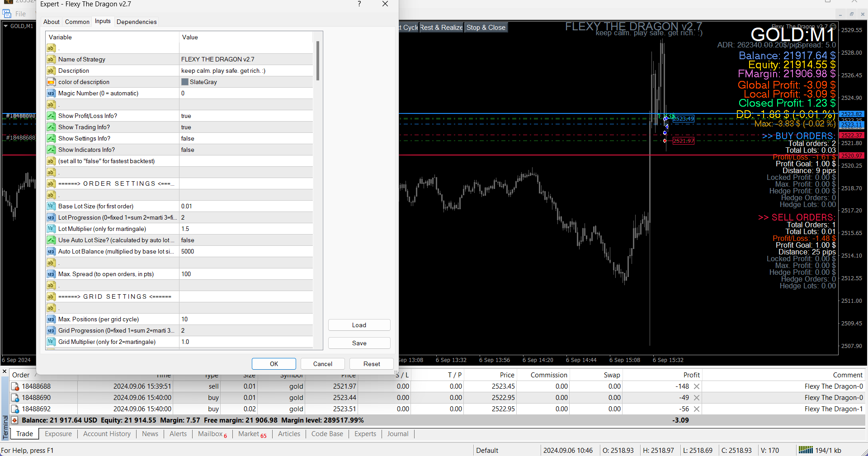
Task: Close order 18488692 with its X icon
Action: [697, 409]
